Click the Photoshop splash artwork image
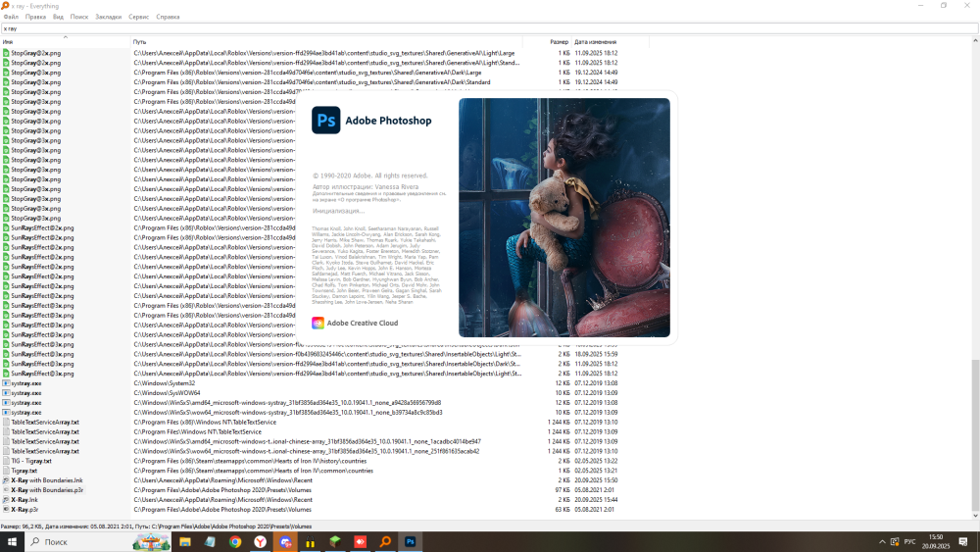This screenshot has height=552, width=980. tap(564, 218)
